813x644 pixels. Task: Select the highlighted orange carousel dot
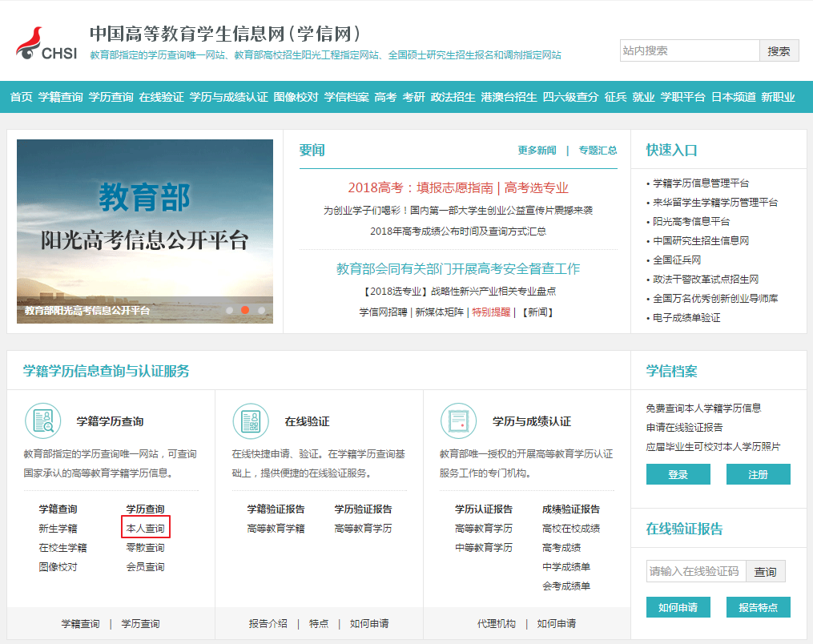pos(245,309)
